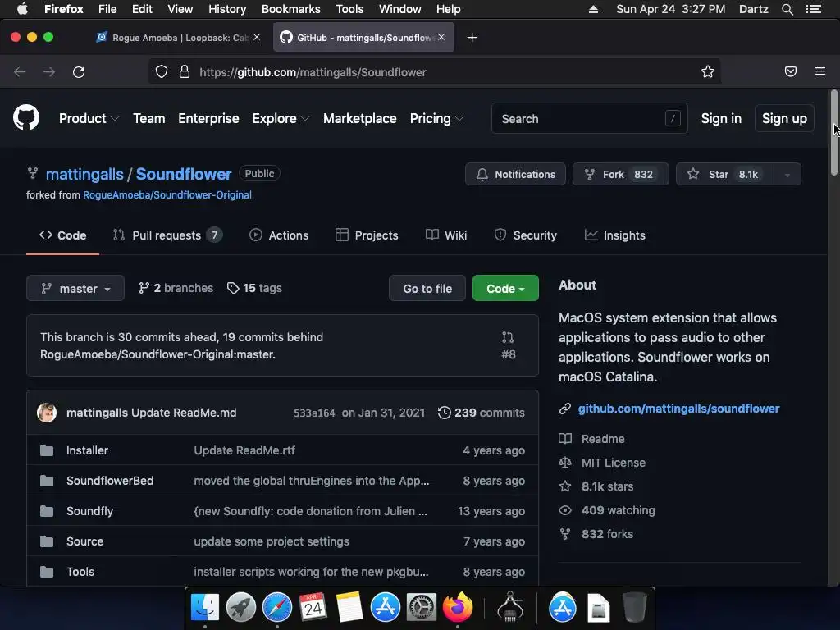Click the Sign up button
Screen dimensions: 840x630
784,118
